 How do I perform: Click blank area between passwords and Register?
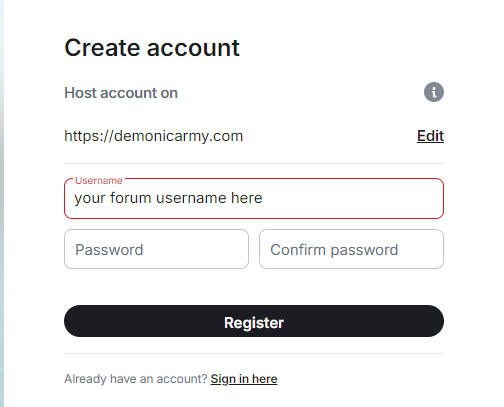254,287
